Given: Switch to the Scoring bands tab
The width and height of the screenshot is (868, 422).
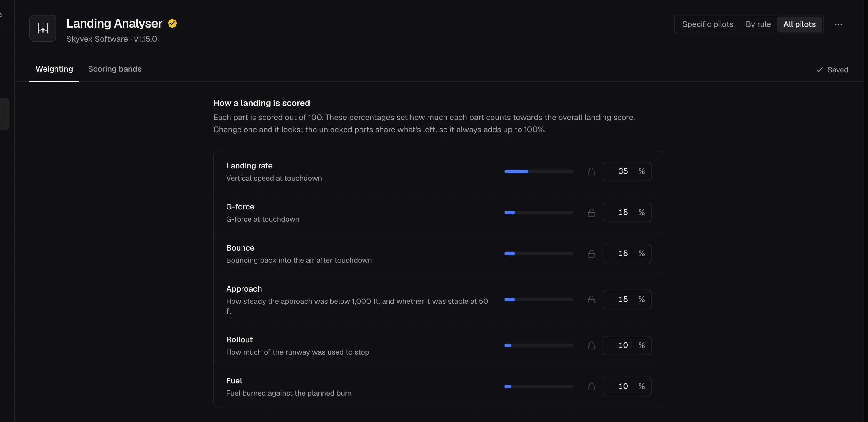Looking at the screenshot, I should point(115,69).
